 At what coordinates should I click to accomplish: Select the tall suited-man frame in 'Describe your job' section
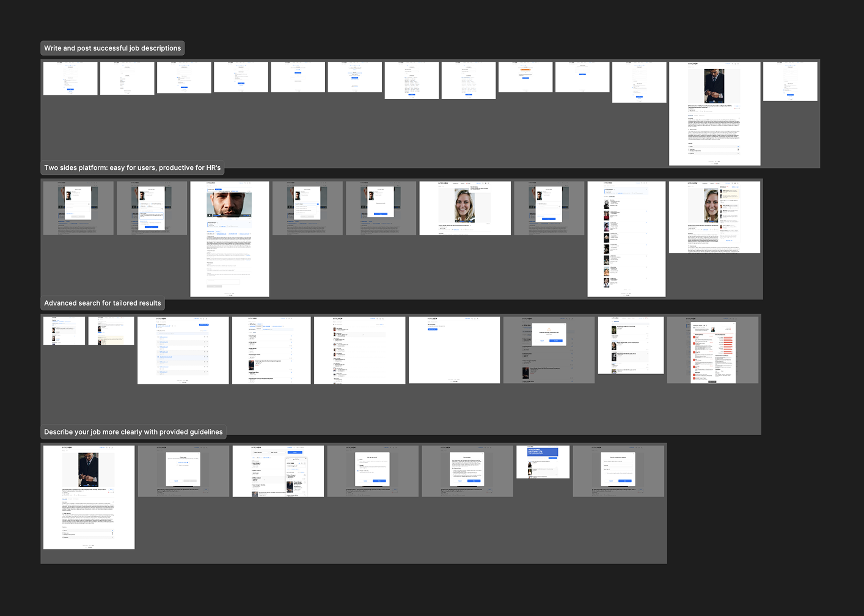[x=89, y=497]
